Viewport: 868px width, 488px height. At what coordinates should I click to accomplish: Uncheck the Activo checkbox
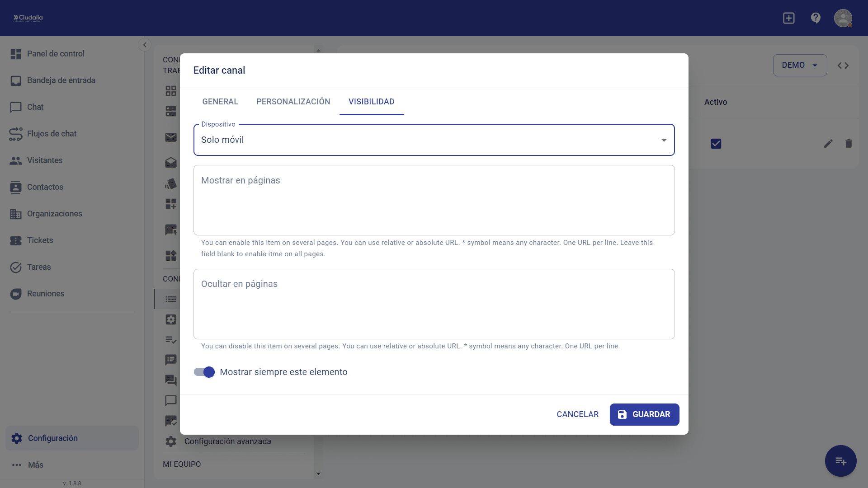[x=716, y=144]
